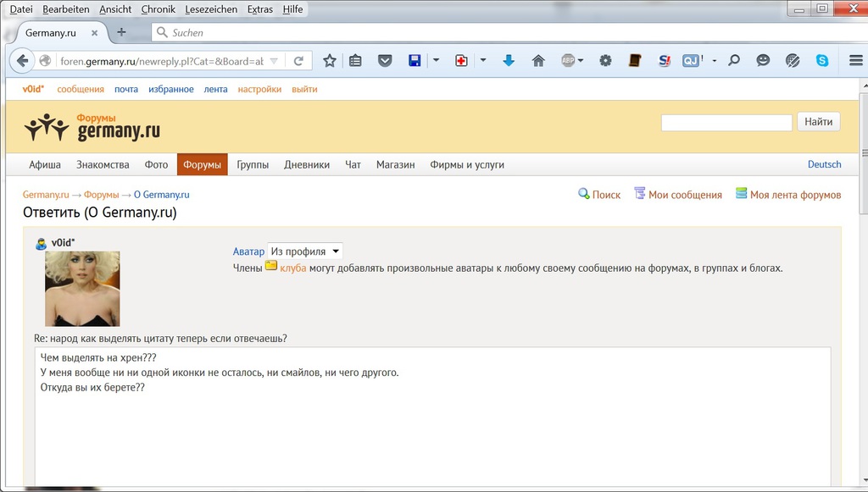Click the blue floppy save icon
Image resolution: width=868 pixels, height=492 pixels.
click(415, 61)
